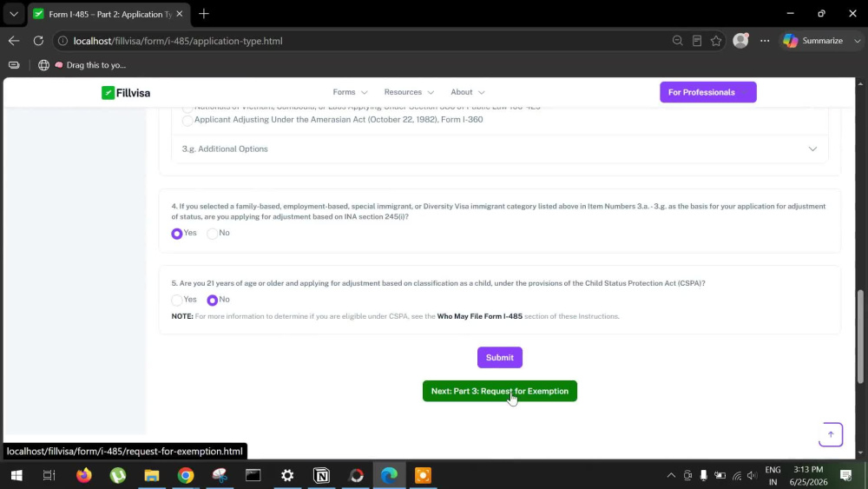Open the About menu
This screenshot has height=489, width=868.
(467, 92)
